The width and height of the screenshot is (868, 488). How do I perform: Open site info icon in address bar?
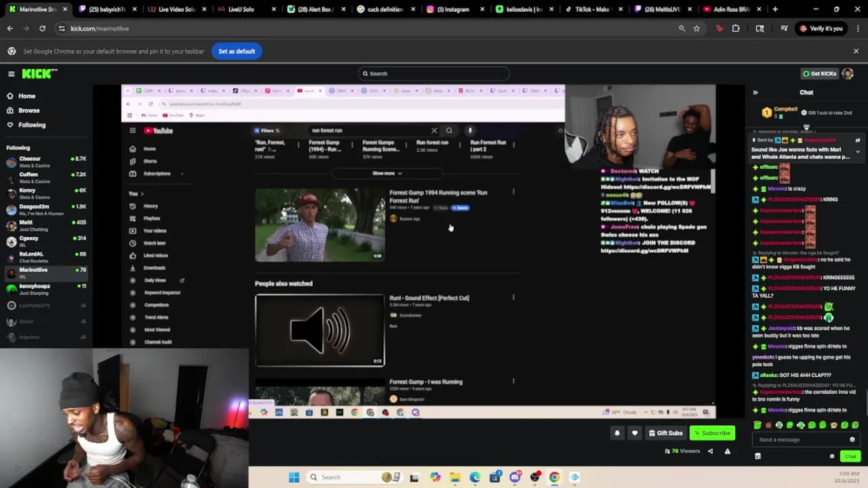(62, 28)
